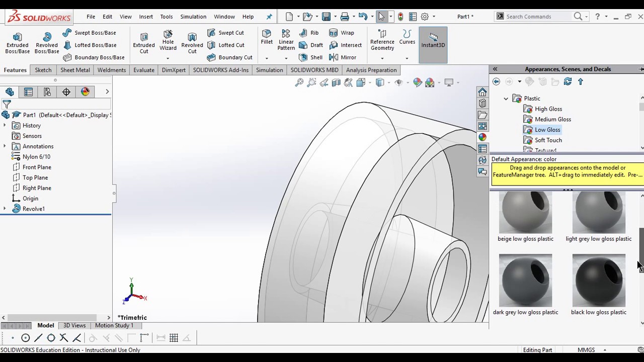Click the Search Commands input field
The width and height of the screenshot is (644, 362).
[539, 17]
